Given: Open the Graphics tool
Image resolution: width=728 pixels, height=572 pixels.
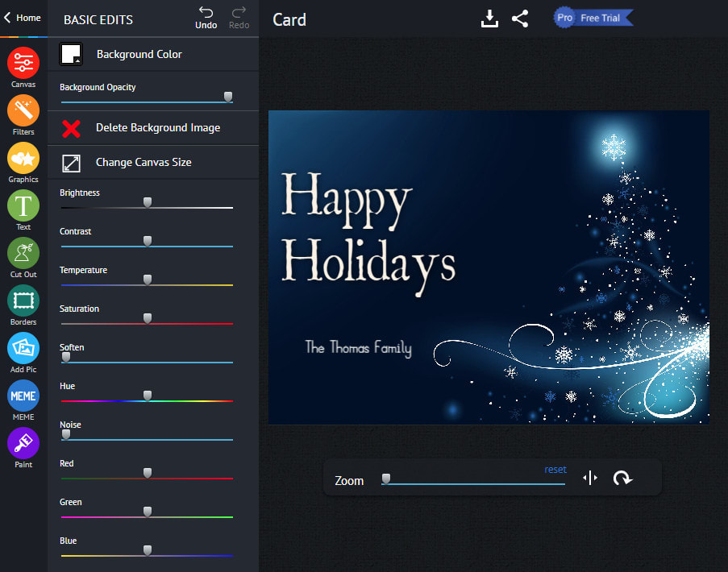Looking at the screenshot, I should (23, 163).
